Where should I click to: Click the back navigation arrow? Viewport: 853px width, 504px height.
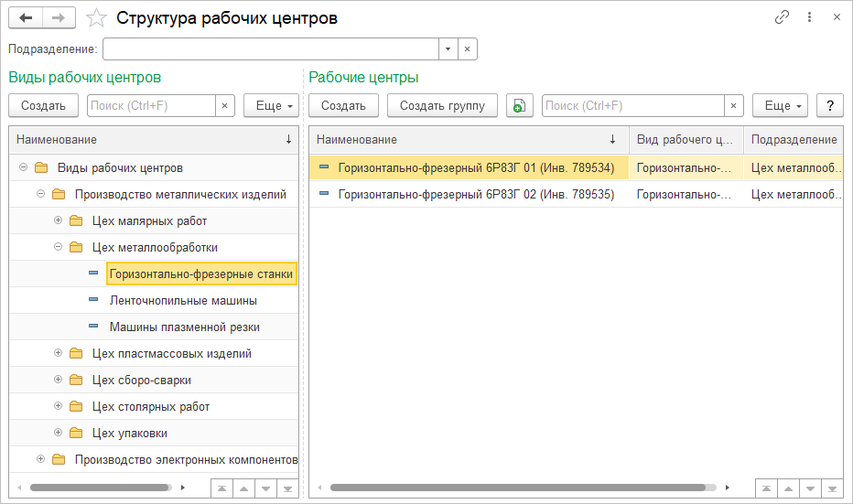click(x=26, y=17)
